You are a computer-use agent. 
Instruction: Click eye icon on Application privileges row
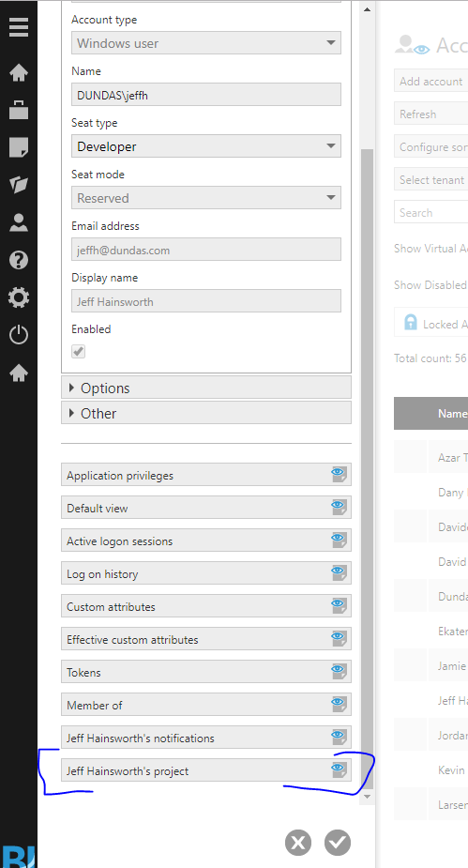click(339, 475)
